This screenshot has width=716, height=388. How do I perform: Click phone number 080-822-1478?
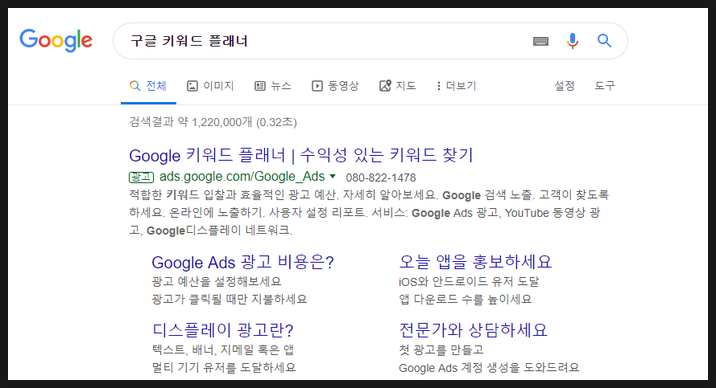[381, 178]
